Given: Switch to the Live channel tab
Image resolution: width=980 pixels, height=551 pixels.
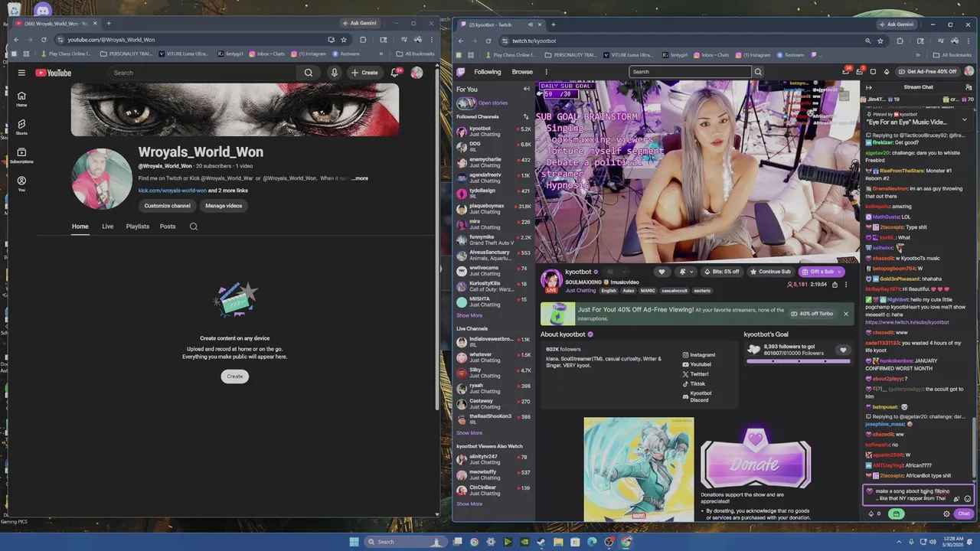Looking at the screenshot, I should (x=108, y=227).
